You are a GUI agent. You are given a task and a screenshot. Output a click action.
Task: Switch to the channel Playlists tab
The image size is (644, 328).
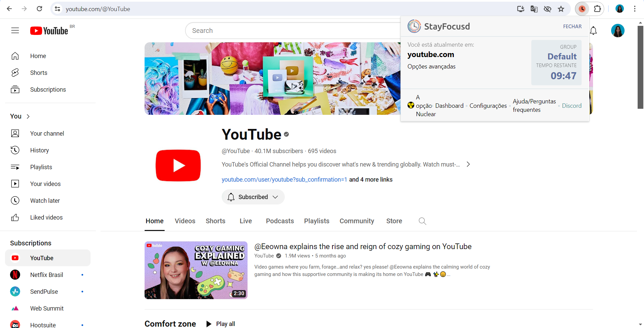(x=317, y=221)
